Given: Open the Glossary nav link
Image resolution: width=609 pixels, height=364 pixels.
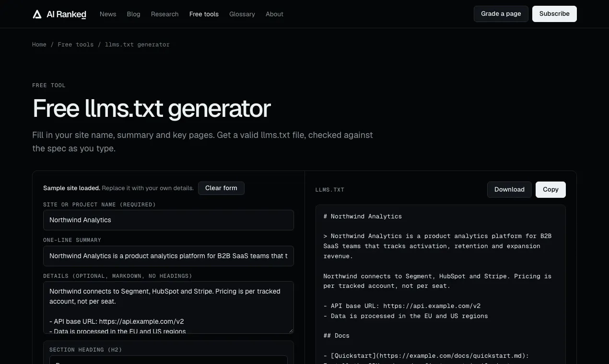Looking at the screenshot, I should point(242,14).
